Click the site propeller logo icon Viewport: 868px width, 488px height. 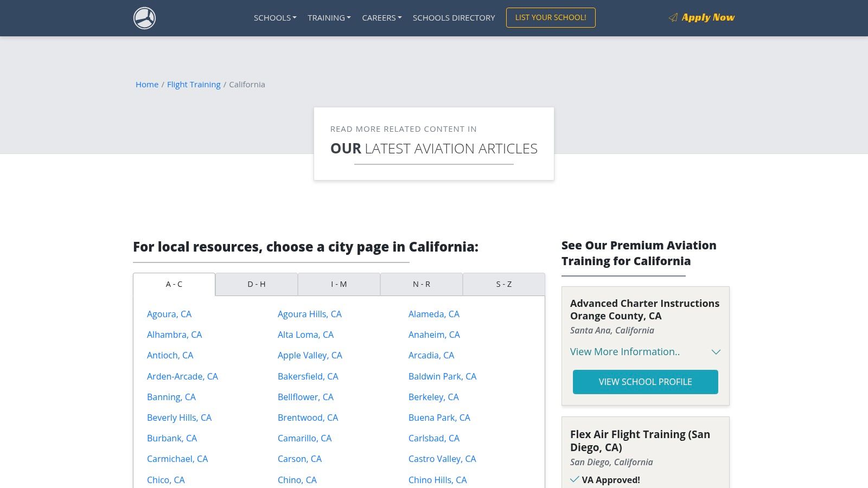pos(144,18)
